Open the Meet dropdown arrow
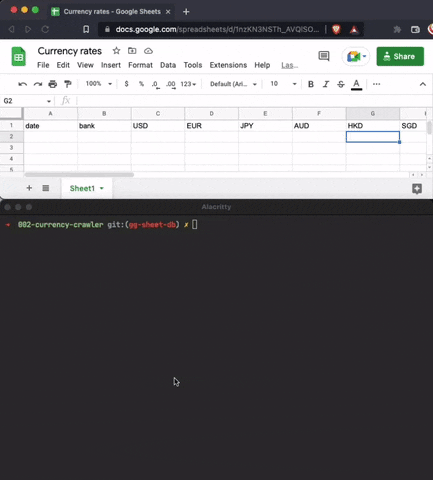 click(x=364, y=56)
